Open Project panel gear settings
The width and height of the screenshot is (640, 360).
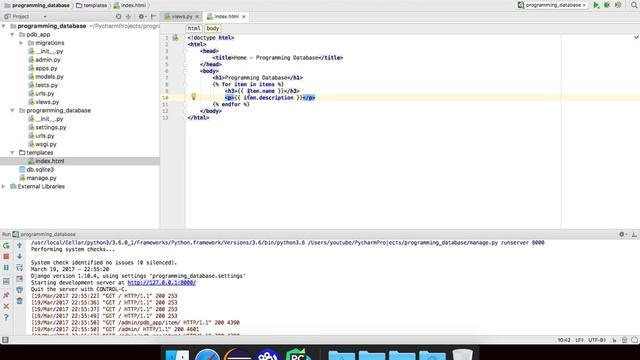click(142, 17)
